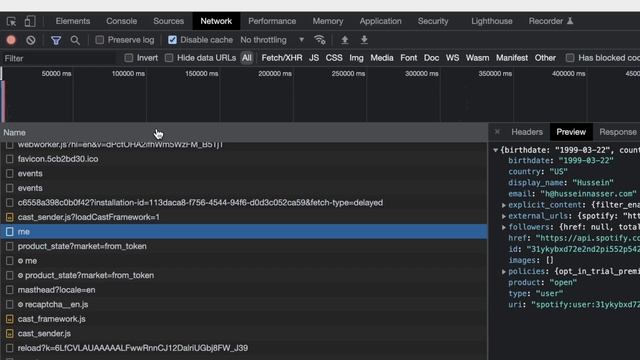
Task: Click the Recorder flask icon
Action: (x=570, y=21)
